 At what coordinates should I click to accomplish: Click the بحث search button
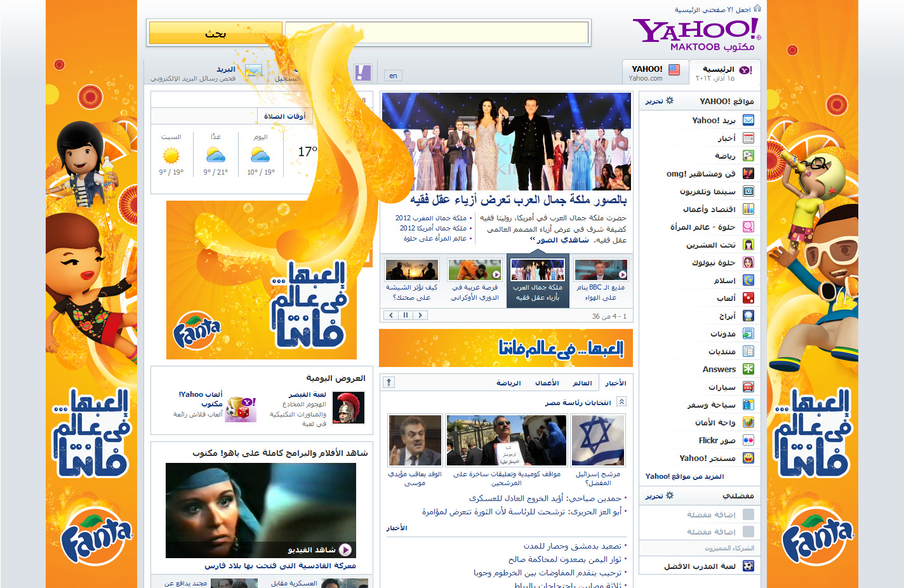tap(215, 33)
